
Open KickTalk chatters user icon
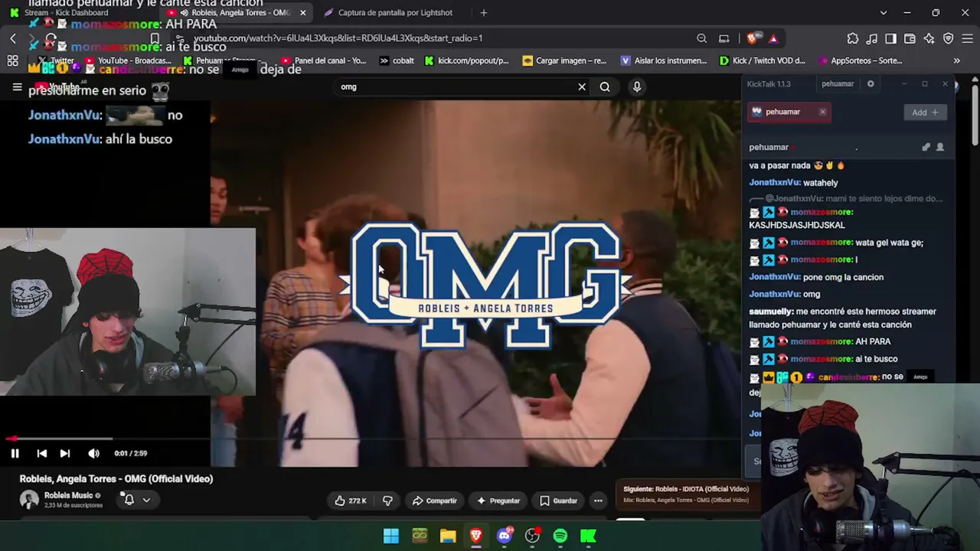[x=940, y=147]
